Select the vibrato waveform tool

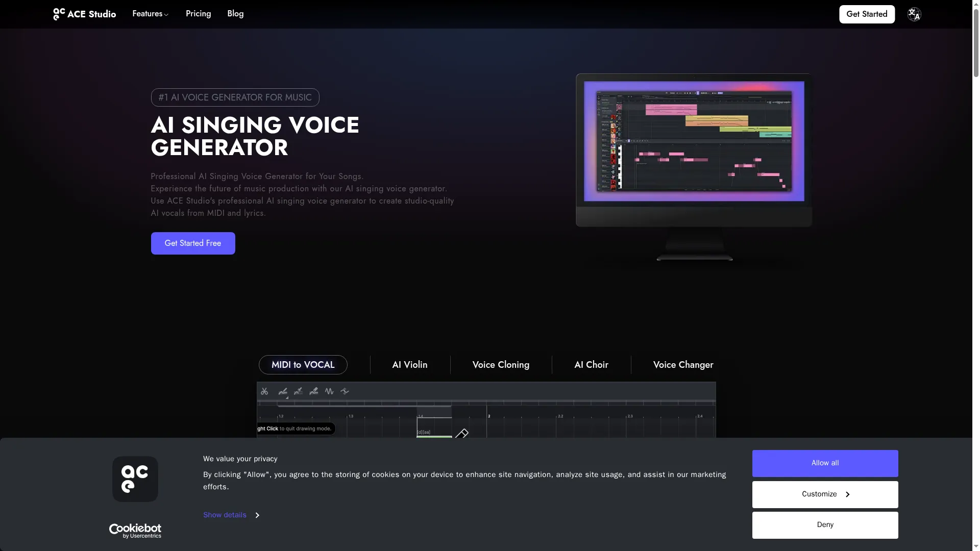coord(329,391)
